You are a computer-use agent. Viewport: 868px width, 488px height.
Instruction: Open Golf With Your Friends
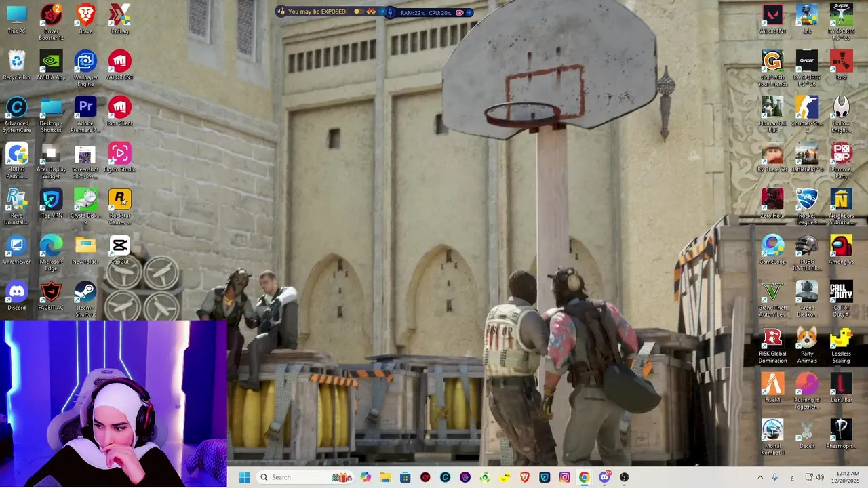pyautogui.click(x=772, y=68)
